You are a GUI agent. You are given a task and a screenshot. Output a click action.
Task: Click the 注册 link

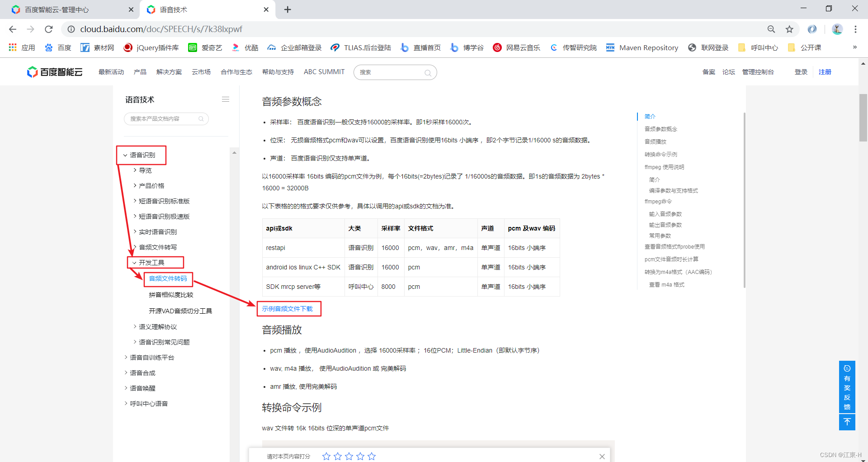coord(825,72)
